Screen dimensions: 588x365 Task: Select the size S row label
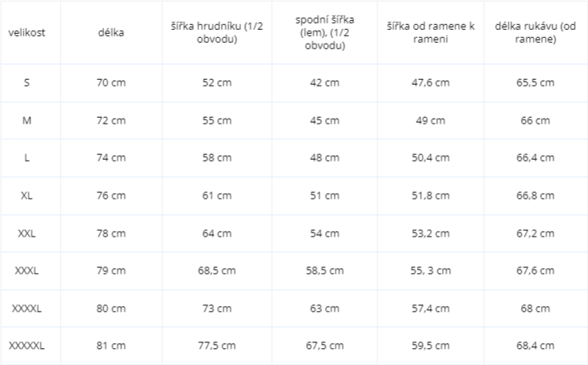(x=27, y=82)
